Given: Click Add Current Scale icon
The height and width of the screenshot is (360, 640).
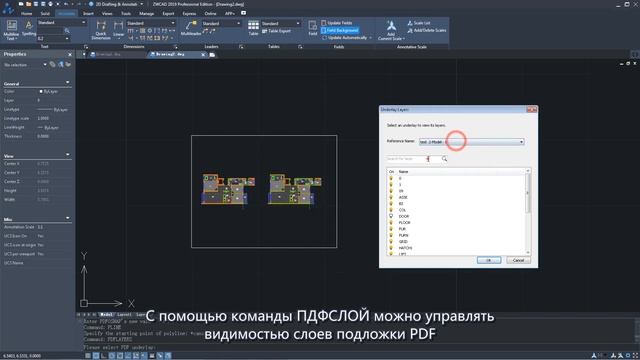Looking at the screenshot, I should pos(391,26).
